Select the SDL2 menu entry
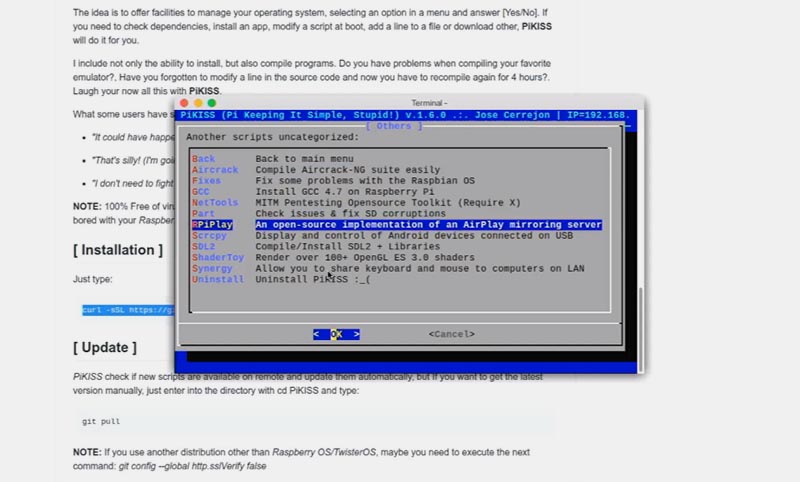This screenshot has width=800, height=482. click(204, 246)
